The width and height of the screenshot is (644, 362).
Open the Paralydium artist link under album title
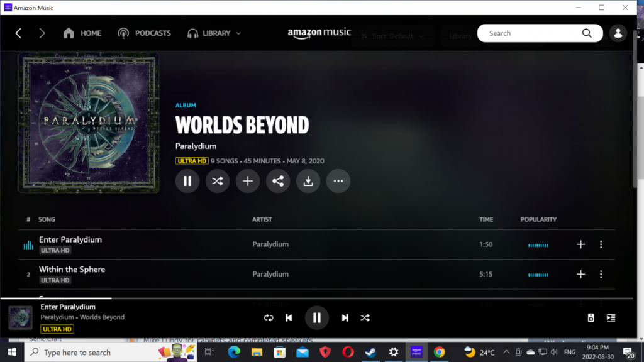[x=196, y=146]
